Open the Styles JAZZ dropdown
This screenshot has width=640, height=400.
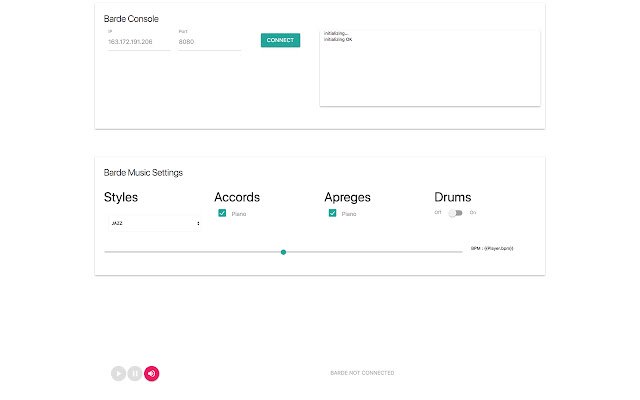[x=153, y=223]
